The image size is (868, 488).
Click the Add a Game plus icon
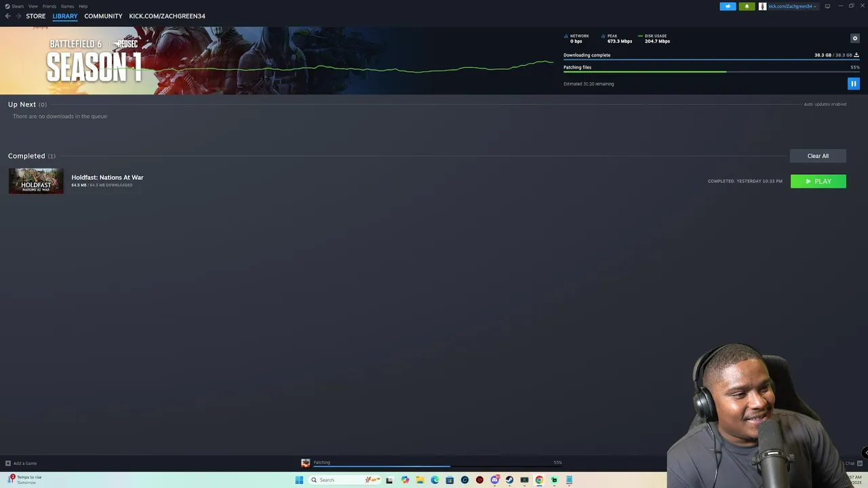coord(8,463)
